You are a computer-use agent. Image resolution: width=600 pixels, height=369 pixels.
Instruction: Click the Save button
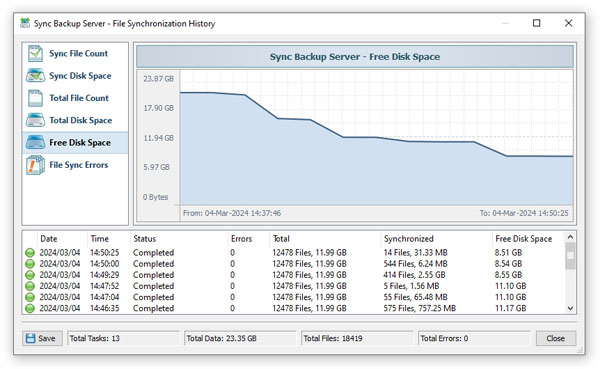point(42,338)
